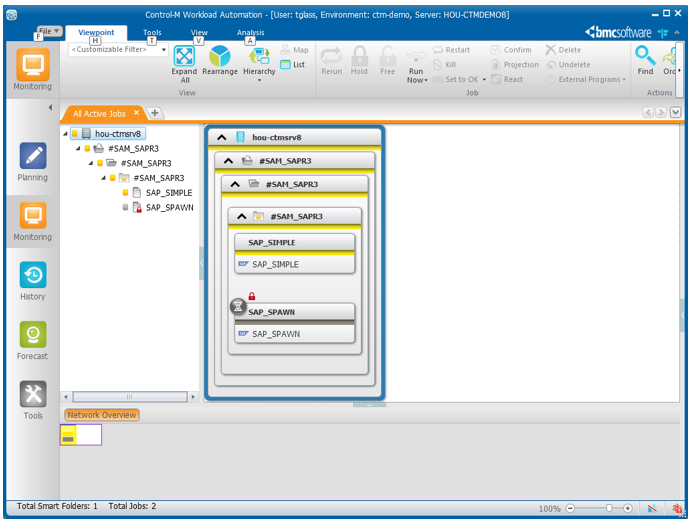Click the tree pane horizontal scrollbar
Image resolution: width=689 pixels, height=522 pixels.
pyautogui.click(x=130, y=397)
